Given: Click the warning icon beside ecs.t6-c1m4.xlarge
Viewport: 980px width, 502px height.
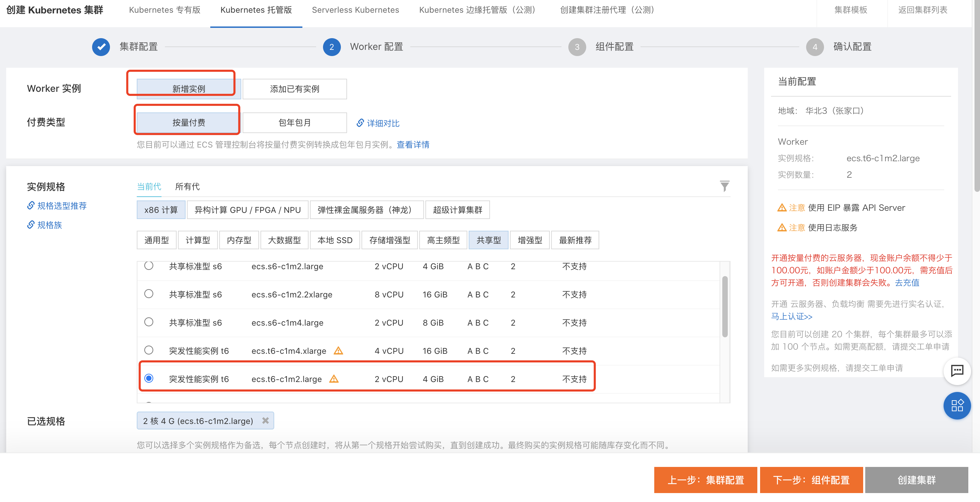Looking at the screenshot, I should [x=338, y=350].
